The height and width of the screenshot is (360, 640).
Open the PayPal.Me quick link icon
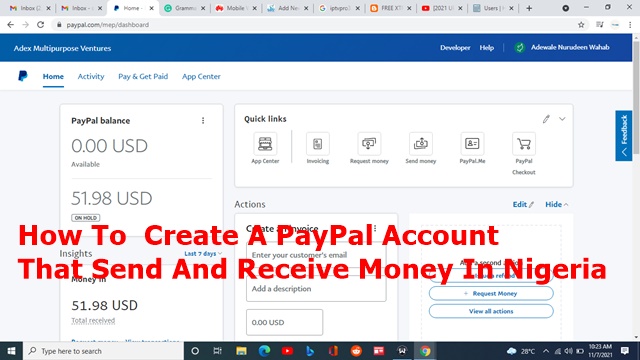coord(472,144)
